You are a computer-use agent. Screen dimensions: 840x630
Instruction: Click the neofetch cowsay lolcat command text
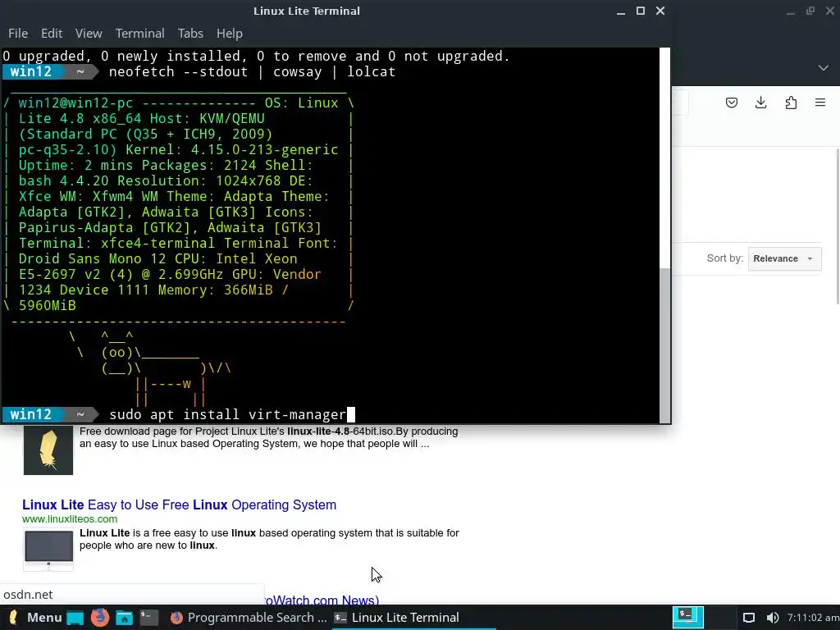(x=252, y=72)
